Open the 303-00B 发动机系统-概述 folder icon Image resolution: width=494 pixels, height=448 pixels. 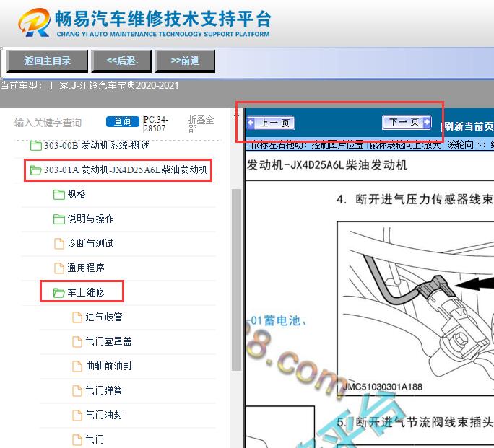[x=36, y=146]
